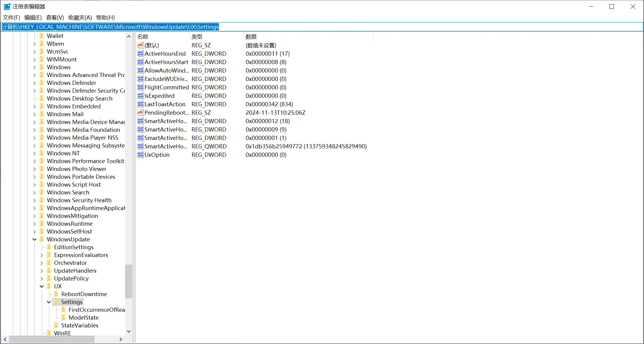The image size is (644, 344).
Task: Open the 文件(F) menu
Action: click(11, 17)
